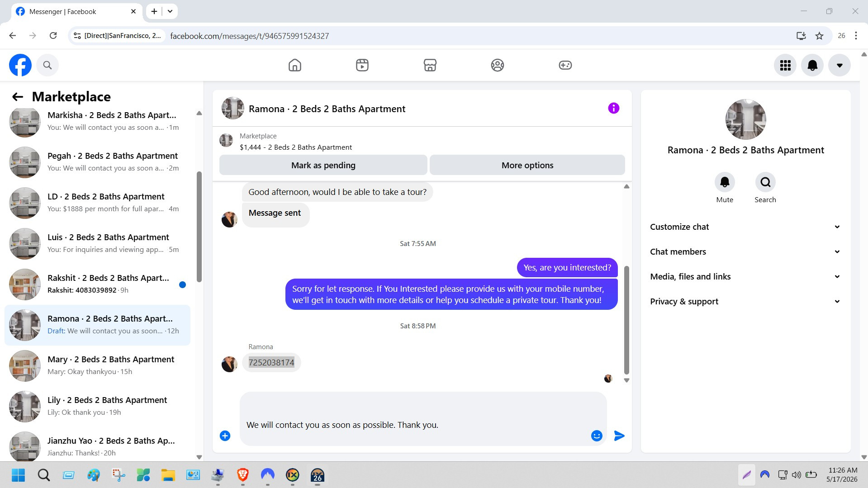This screenshot has width=868, height=488.
Task: Click the browser Back arrow
Action: coord(13,36)
